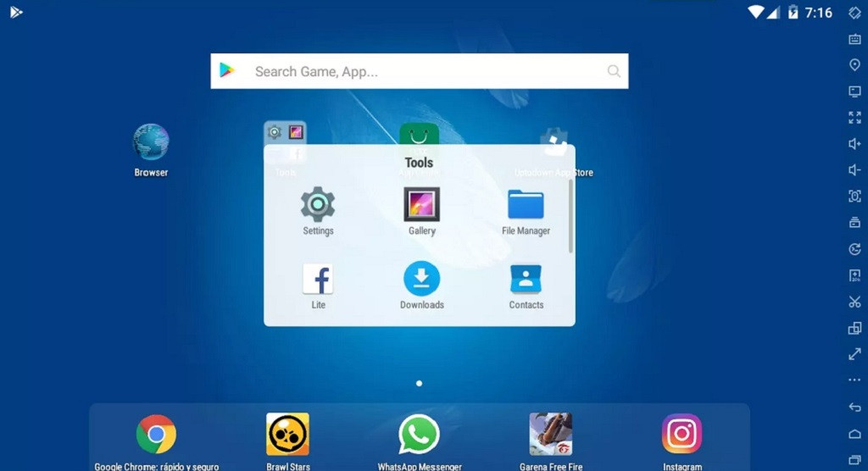Image resolution: width=868 pixels, height=471 pixels.
Task: Launch the Contacts app
Action: (526, 280)
